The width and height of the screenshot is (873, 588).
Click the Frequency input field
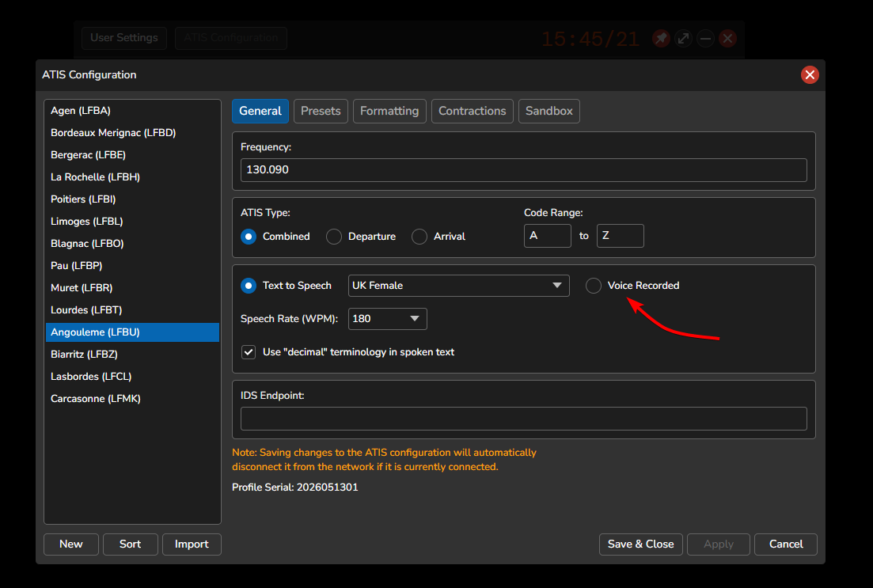523,170
